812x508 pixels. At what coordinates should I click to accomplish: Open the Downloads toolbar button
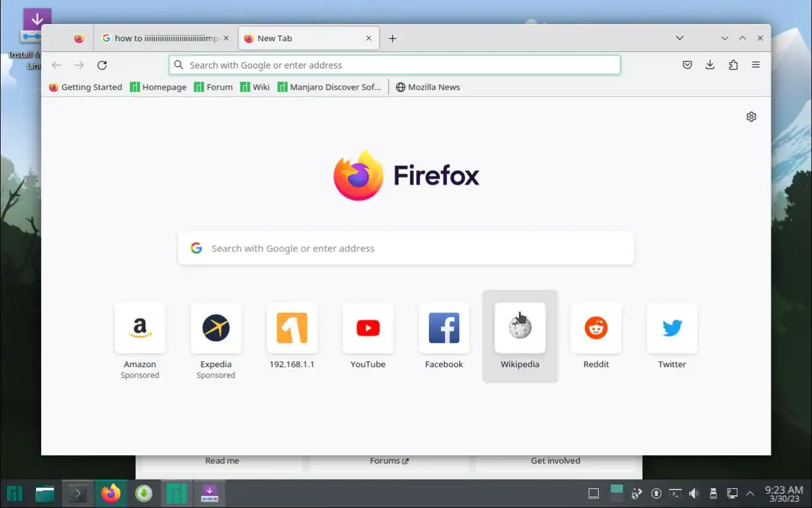[x=710, y=65]
